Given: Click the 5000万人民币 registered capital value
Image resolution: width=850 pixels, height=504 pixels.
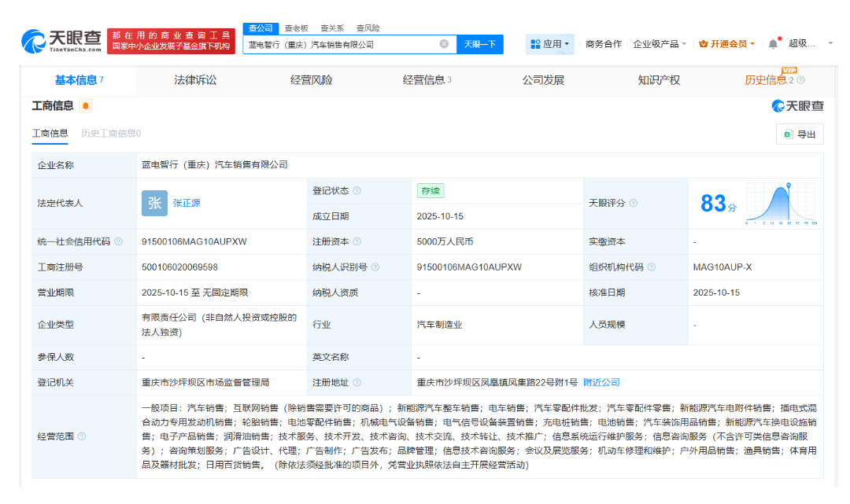Looking at the screenshot, I should [x=445, y=242].
